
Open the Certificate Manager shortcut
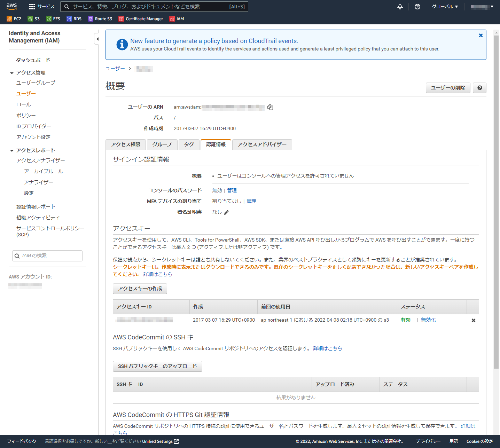tap(141, 19)
